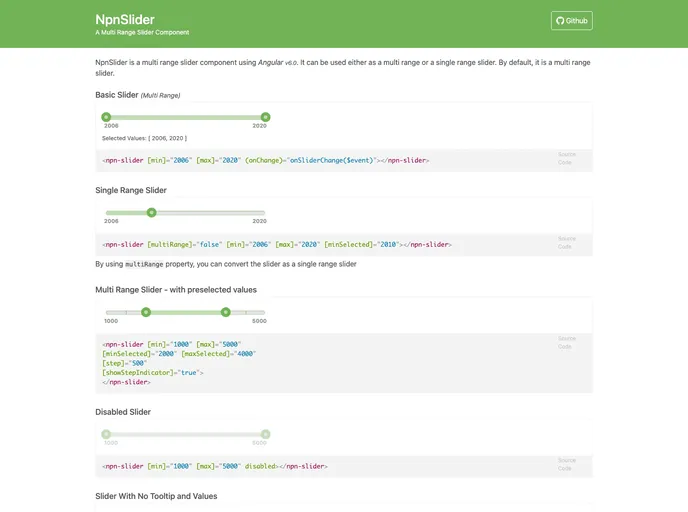Click the Disabled Slider left handle
Viewport: 688px width, 512px height.
pyautogui.click(x=106, y=434)
